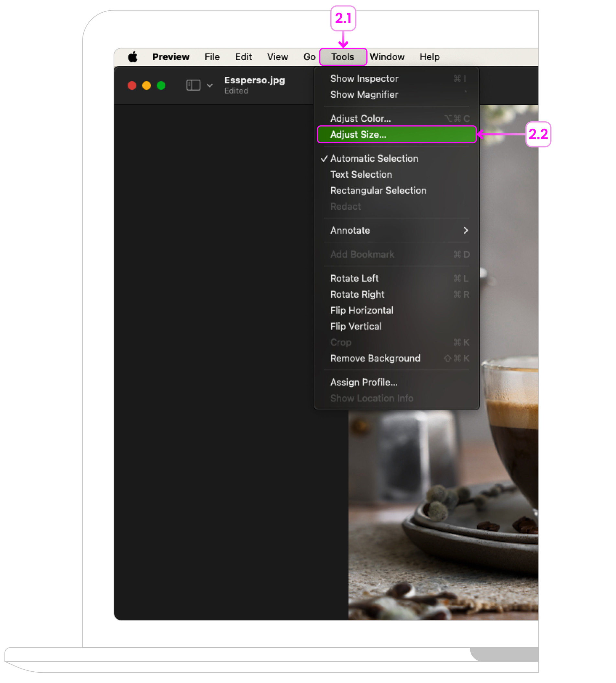Open the Apple menu icon
The width and height of the screenshot is (616, 683).
click(x=133, y=57)
